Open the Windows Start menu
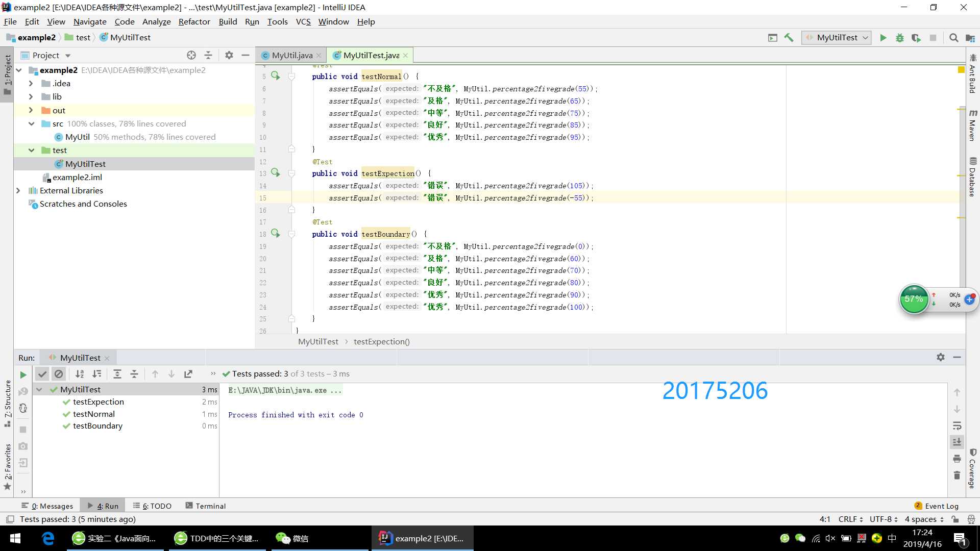This screenshot has width=980, height=551. click(15, 538)
